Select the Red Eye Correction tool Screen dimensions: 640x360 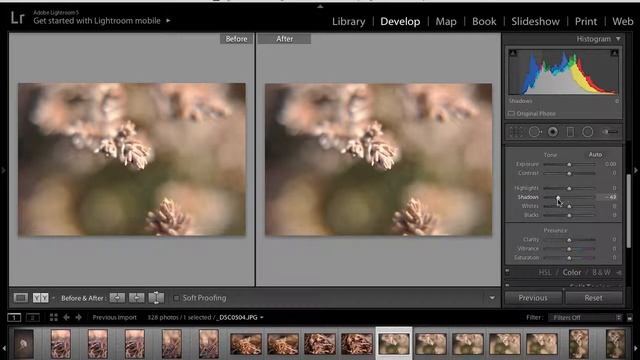[553, 132]
